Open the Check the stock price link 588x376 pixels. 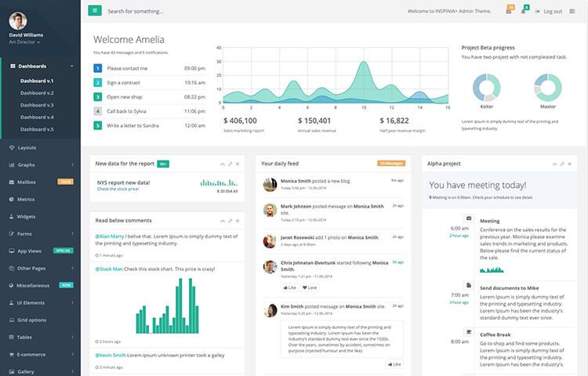(x=118, y=189)
